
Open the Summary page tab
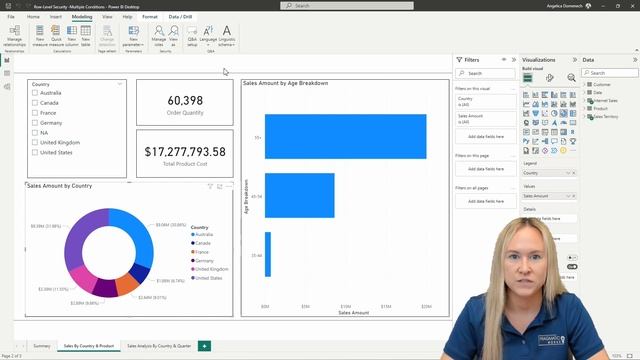click(42, 346)
